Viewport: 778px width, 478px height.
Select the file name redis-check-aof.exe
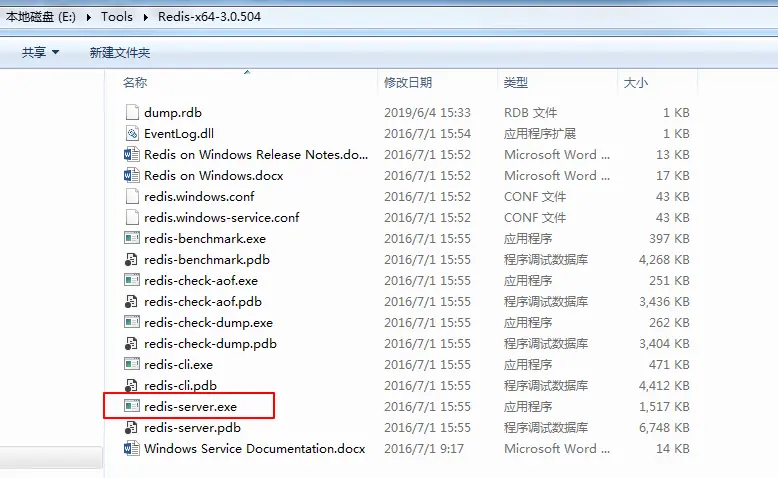click(201, 280)
